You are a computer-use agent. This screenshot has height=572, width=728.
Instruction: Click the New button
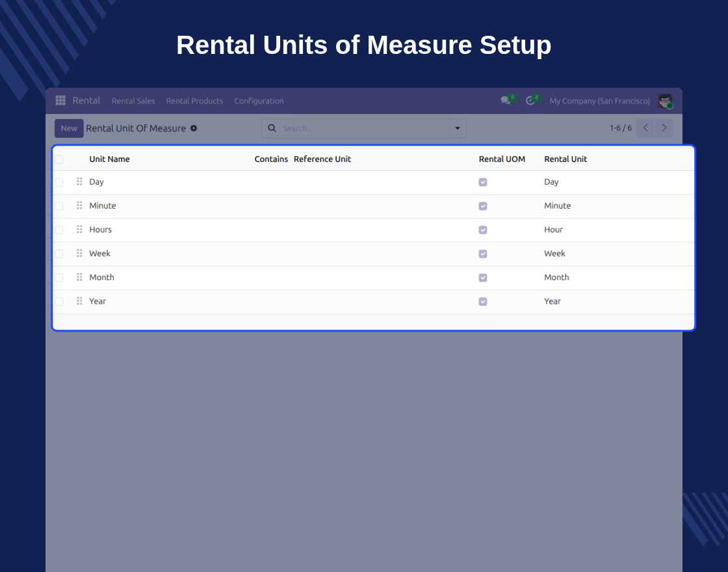tap(69, 128)
